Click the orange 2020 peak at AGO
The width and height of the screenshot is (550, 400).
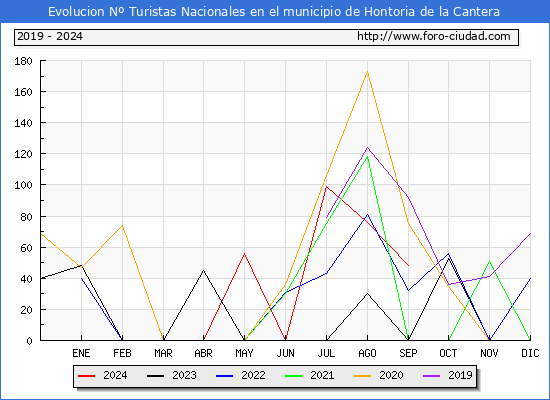pyautogui.click(x=367, y=72)
